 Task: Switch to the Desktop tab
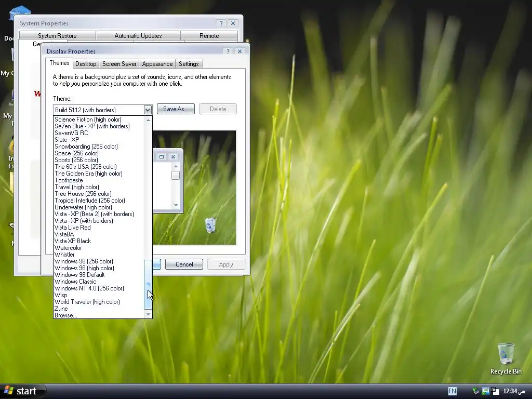point(86,64)
